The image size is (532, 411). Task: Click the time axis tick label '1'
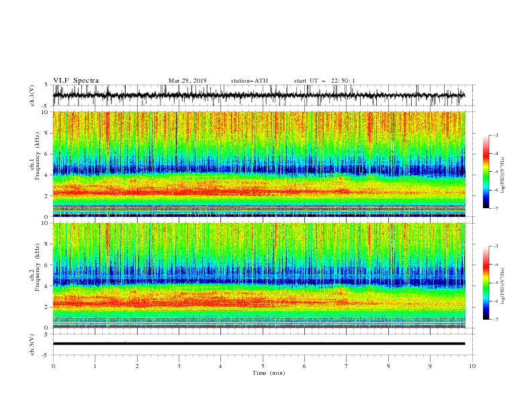tap(95, 366)
